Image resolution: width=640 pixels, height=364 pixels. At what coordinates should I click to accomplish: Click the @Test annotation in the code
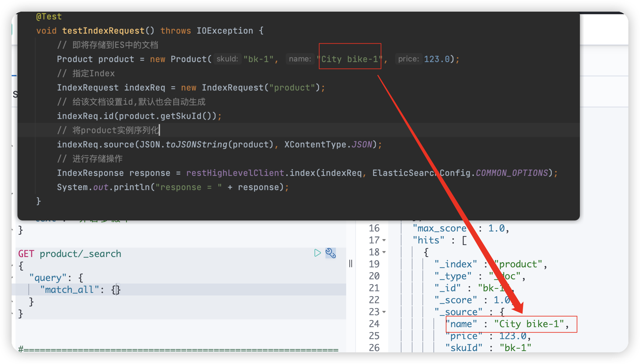click(x=49, y=16)
